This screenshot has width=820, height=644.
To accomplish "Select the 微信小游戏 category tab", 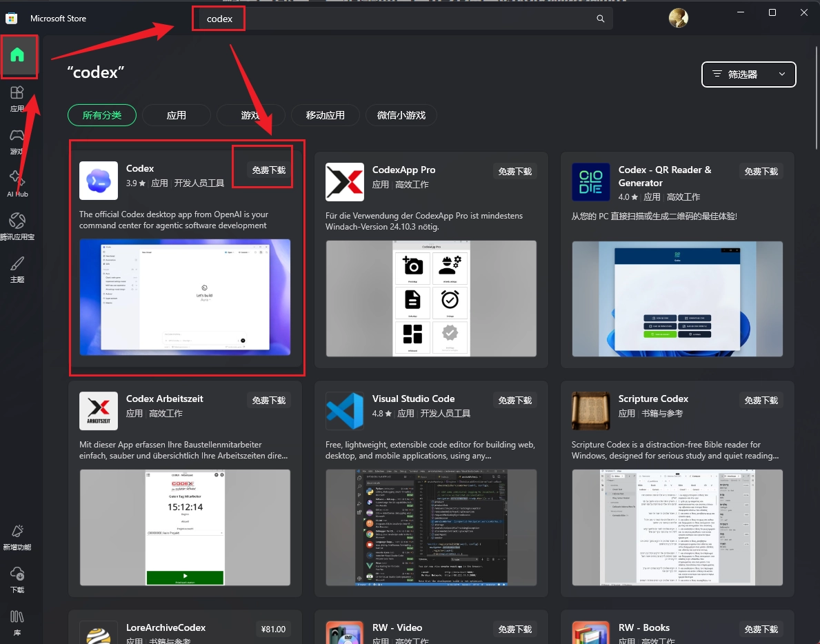I will pos(401,115).
